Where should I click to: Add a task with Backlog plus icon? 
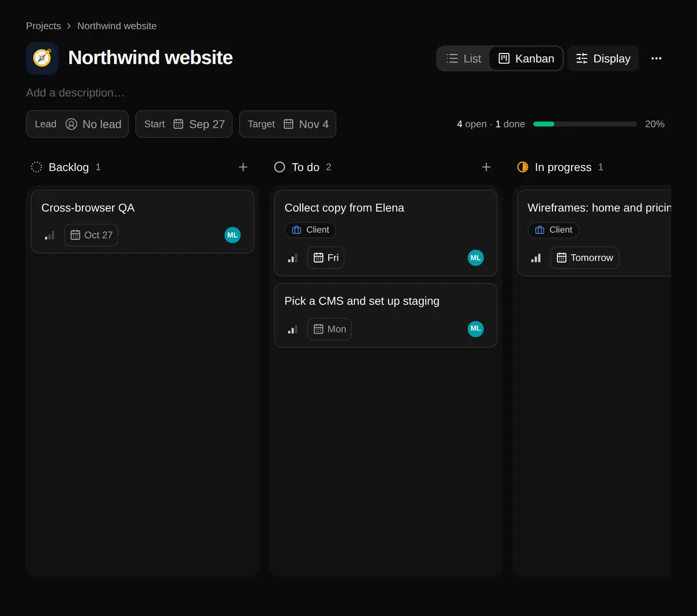coord(243,167)
